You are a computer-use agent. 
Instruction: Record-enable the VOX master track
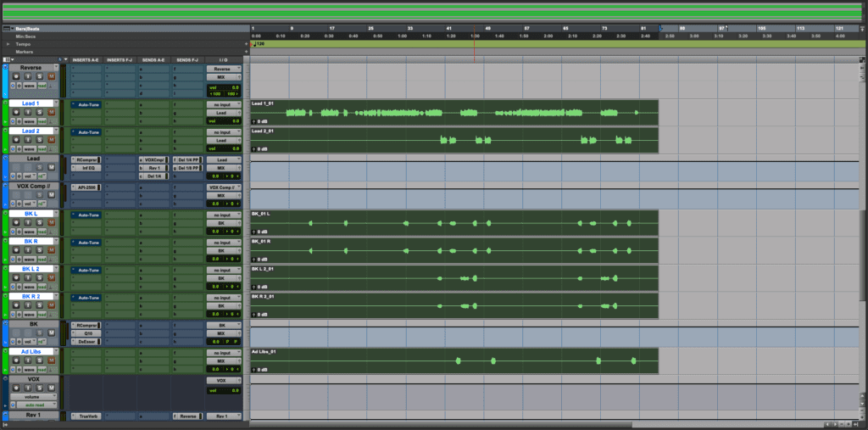[x=16, y=388]
